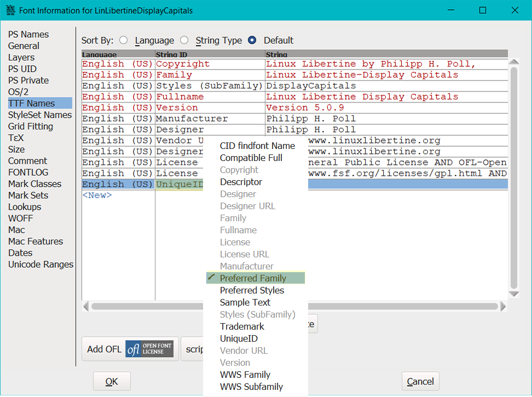Click the FontForge icon in the title bar
This screenshot has height=397, width=532.
tap(10, 10)
